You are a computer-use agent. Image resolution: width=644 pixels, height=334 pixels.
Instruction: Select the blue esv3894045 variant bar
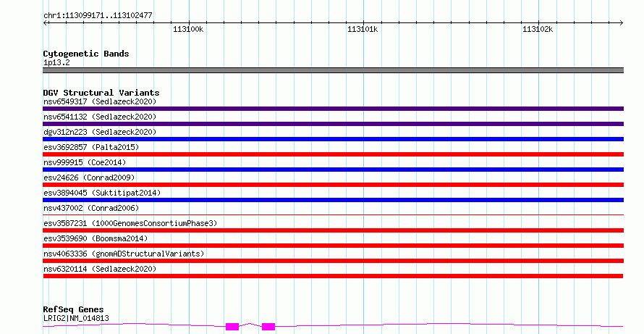pos(333,200)
